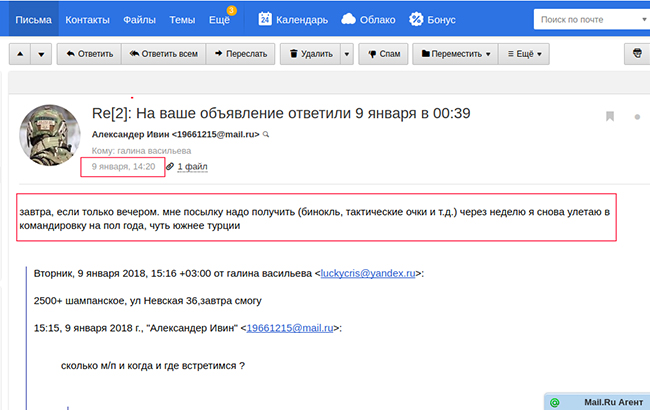Go to Темы tab
Viewport: 650px width, 410px height.
[x=182, y=19]
